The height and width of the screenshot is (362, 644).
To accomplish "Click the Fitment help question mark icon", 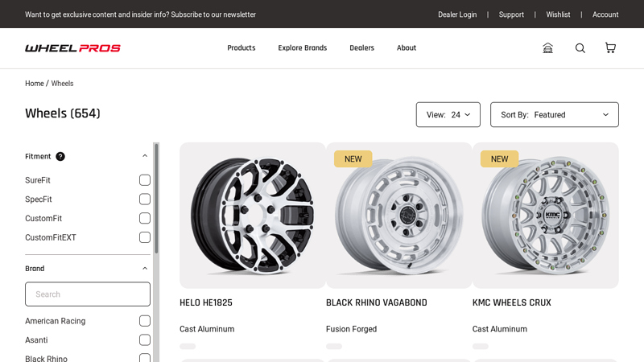I will pyautogui.click(x=60, y=156).
